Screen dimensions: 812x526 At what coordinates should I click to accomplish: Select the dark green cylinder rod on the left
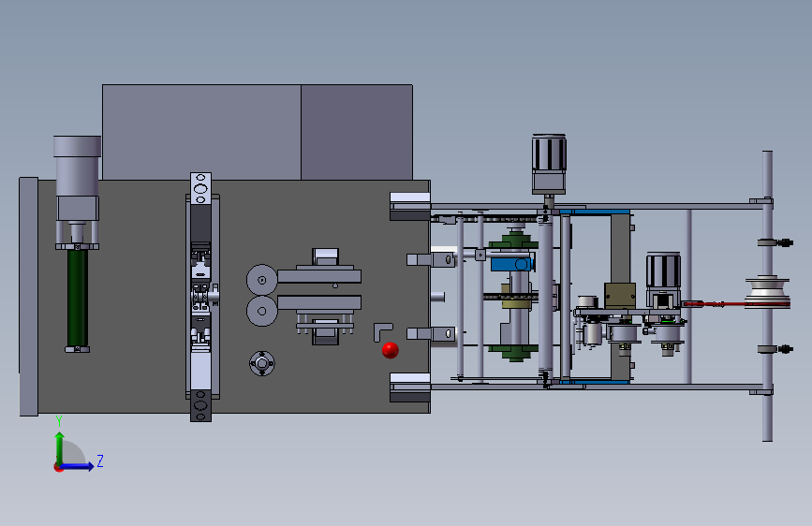[77, 299]
